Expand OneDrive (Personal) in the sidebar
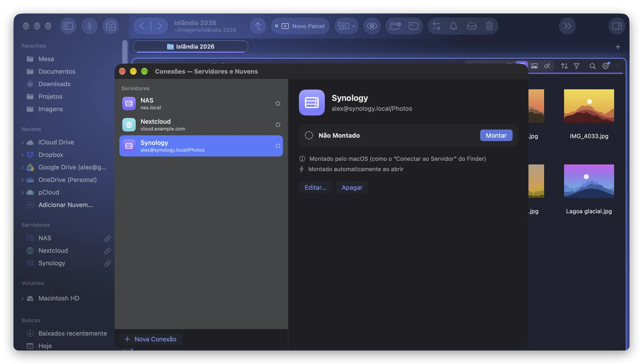Image resolution: width=643 pixels, height=364 pixels. pos(23,180)
